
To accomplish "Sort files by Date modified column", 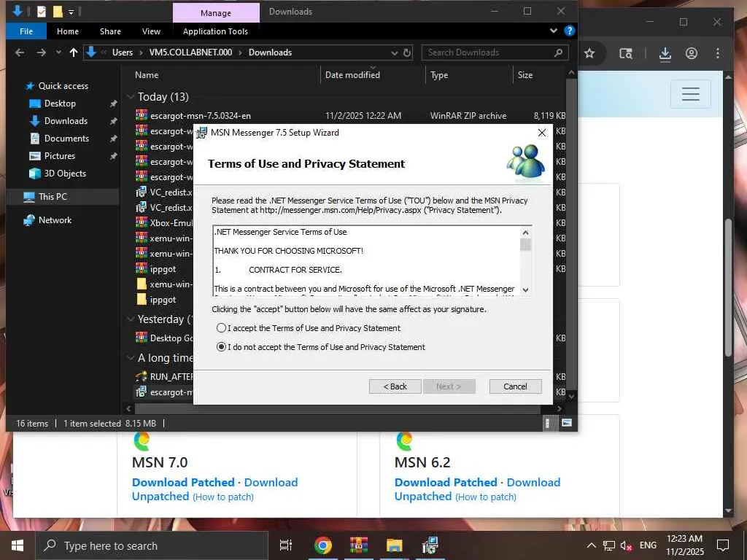I will (352, 75).
